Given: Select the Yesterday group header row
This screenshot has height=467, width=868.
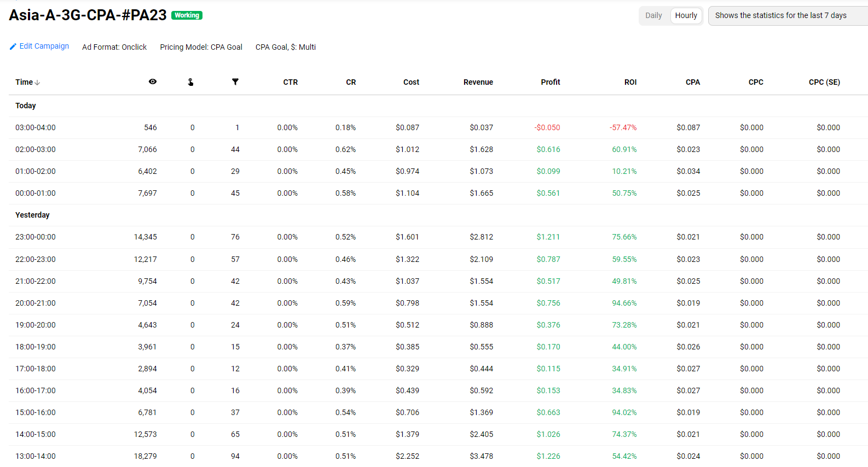Looking at the screenshot, I should tap(32, 215).
